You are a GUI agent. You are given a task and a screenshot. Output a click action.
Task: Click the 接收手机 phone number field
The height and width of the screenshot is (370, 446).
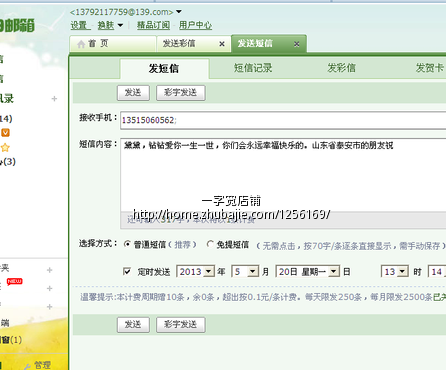click(x=283, y=120)
